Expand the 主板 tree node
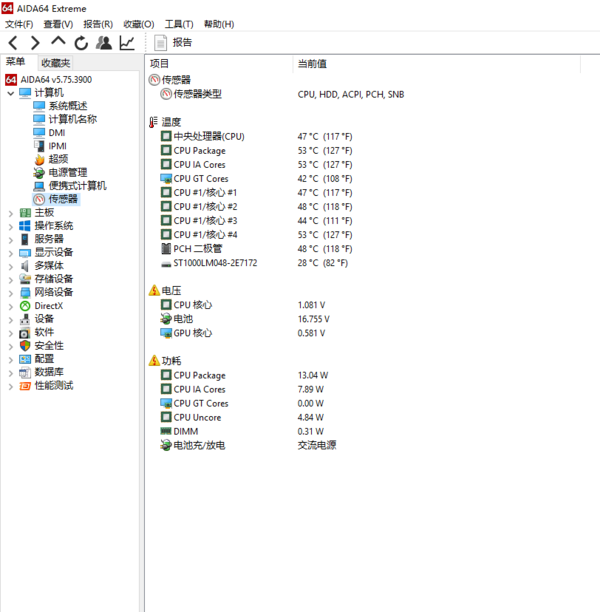This screenshot has height=612, width=600. coord(11,213)
